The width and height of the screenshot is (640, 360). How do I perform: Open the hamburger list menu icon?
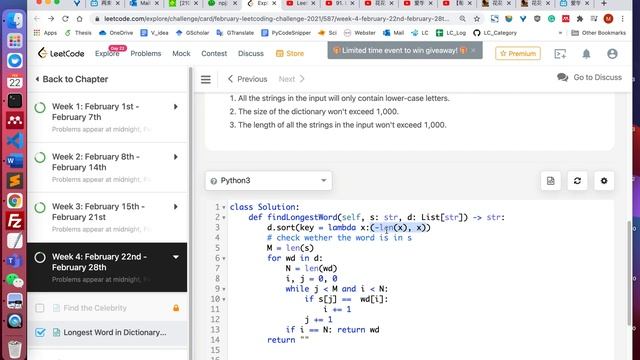[206, 79]
